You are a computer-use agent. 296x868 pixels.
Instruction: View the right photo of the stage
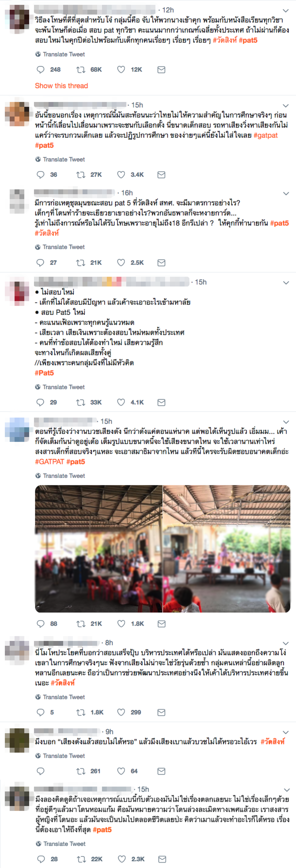[227, 549]
